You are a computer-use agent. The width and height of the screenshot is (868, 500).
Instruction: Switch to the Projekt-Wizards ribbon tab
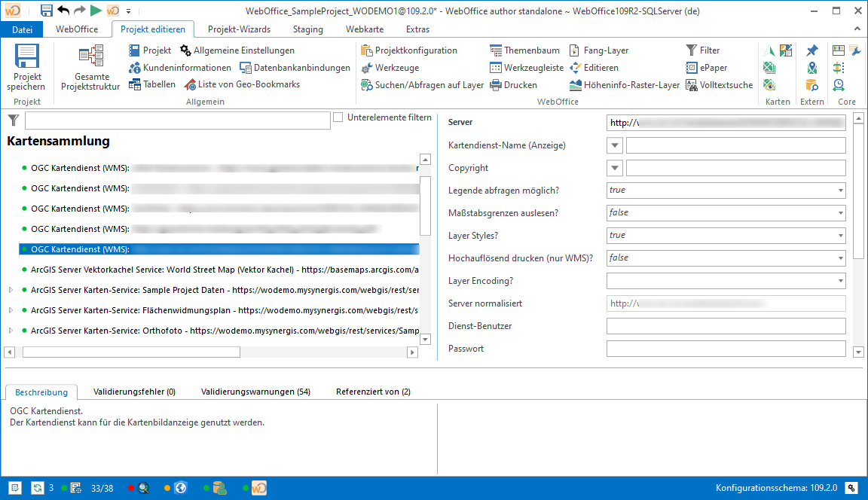coord(239,29)
